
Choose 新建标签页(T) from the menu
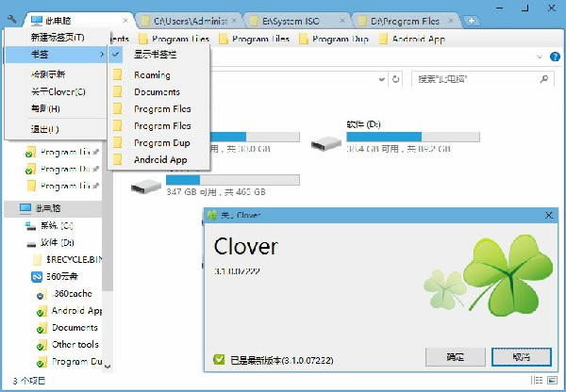click(58, 37)
